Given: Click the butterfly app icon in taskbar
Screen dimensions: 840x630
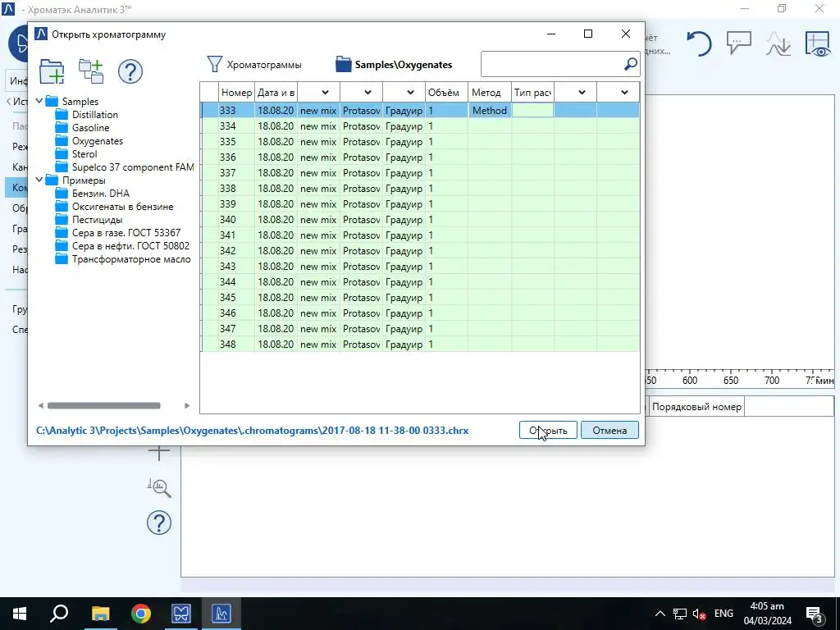Looking at the screenshot, I should pos(181,614).
